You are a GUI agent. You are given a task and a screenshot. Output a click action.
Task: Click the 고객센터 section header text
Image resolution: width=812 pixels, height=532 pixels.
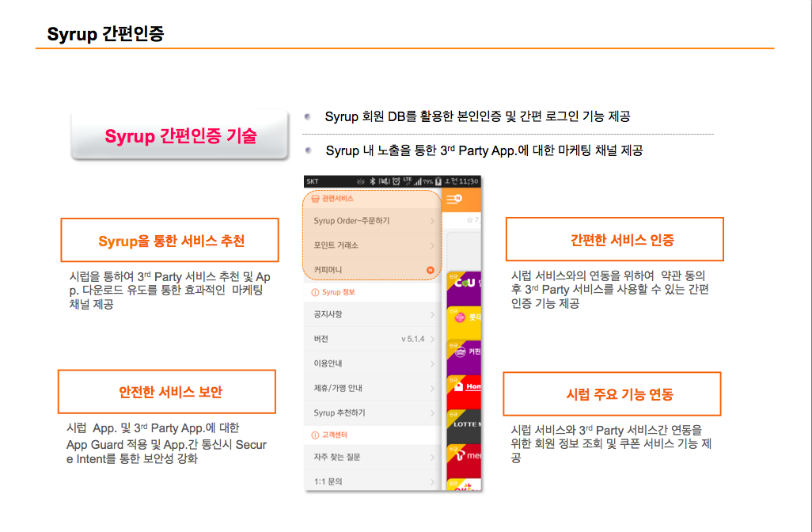point(335,435)
